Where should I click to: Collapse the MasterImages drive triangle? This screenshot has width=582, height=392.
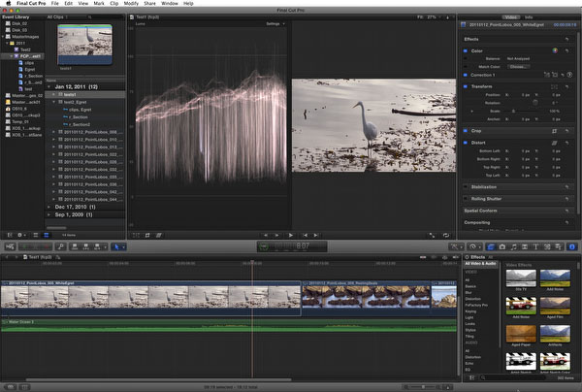tap(3, 37)
